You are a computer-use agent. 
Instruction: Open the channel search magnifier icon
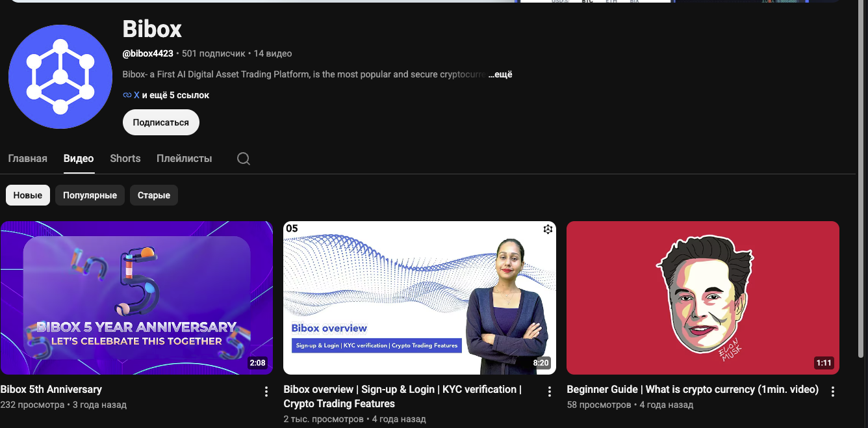244,159
